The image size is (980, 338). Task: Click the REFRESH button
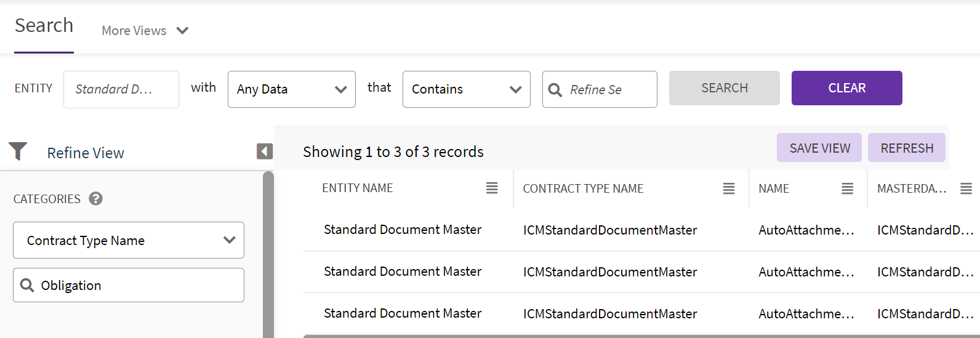pos(906,148)
